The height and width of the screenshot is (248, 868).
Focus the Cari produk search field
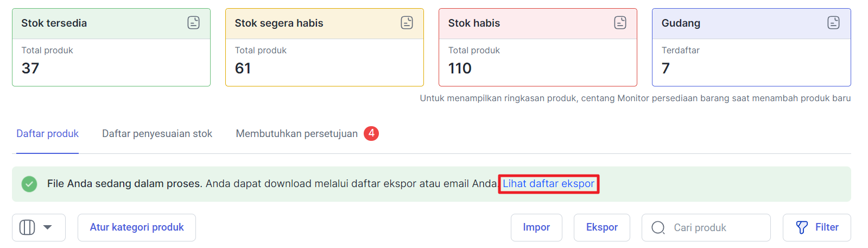pyautogui.click(x=711, y=227)
